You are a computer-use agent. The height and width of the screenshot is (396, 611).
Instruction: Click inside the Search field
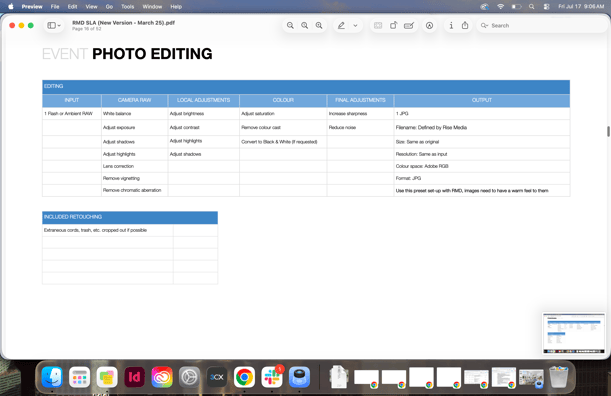[542, 25]
